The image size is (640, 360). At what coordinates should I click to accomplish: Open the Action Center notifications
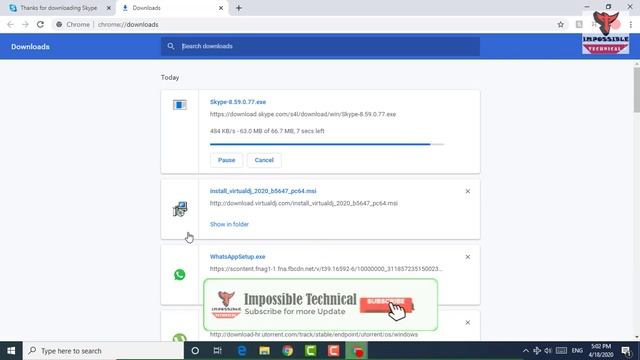[627, 351]
